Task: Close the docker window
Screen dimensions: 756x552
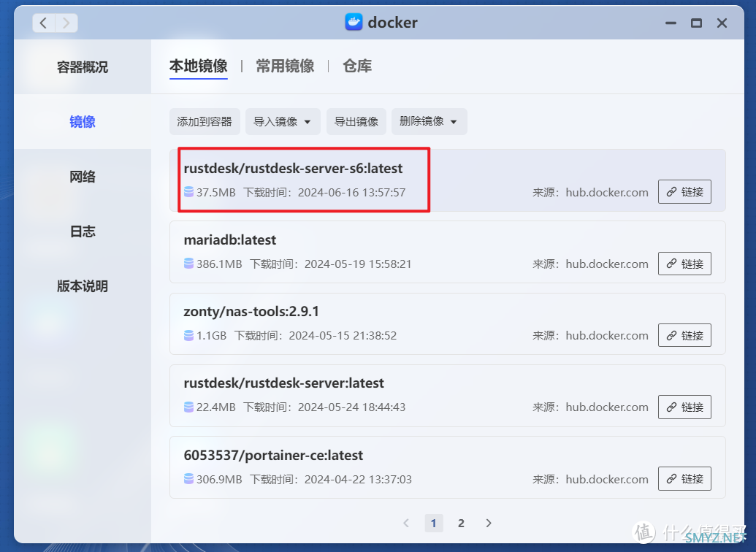Action: (722, 23)
